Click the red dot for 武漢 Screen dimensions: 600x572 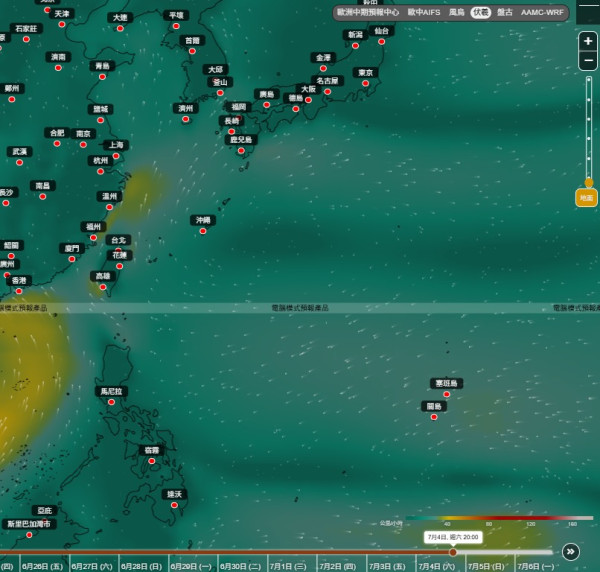(20, 163)
